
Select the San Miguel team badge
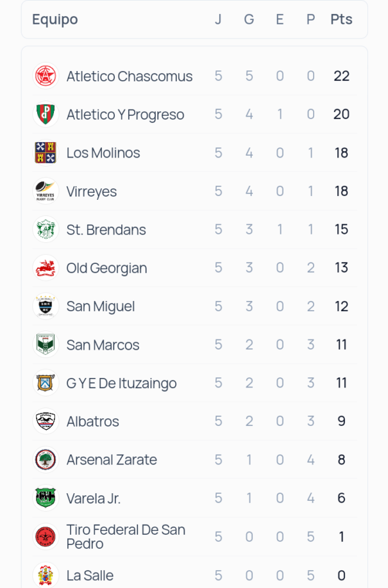(46, 306)
